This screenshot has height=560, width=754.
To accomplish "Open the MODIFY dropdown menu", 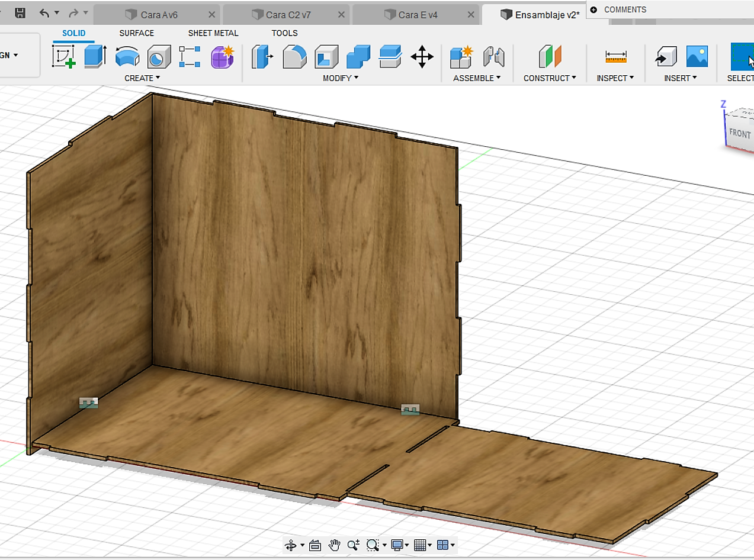I will click(341, 78).
